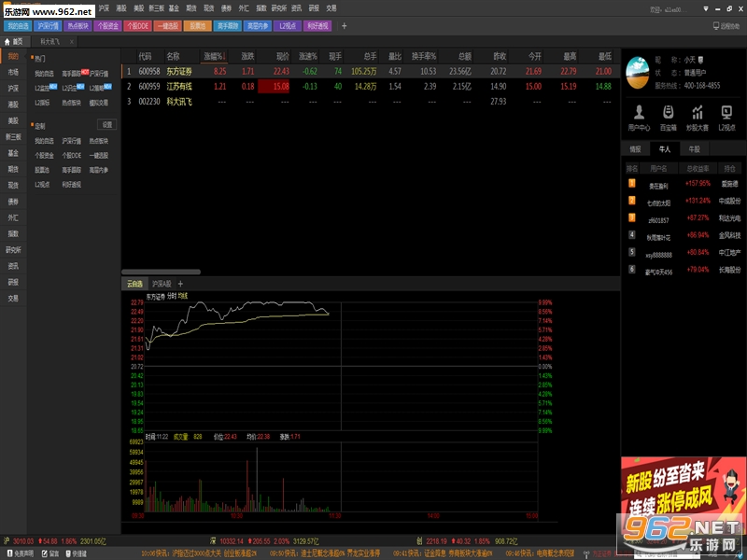Select the 东方证券 stock row
This screenshot has width=747, height=560.
[371, 72]
